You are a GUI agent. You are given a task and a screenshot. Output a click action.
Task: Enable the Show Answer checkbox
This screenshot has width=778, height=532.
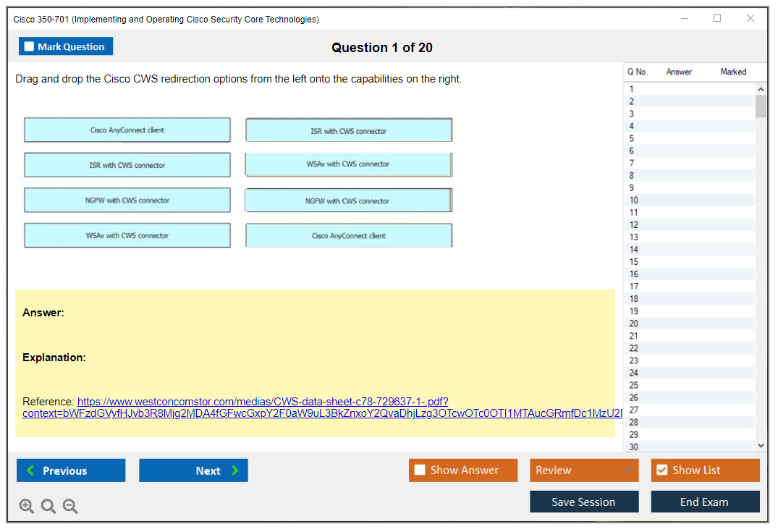pos(420,470)
